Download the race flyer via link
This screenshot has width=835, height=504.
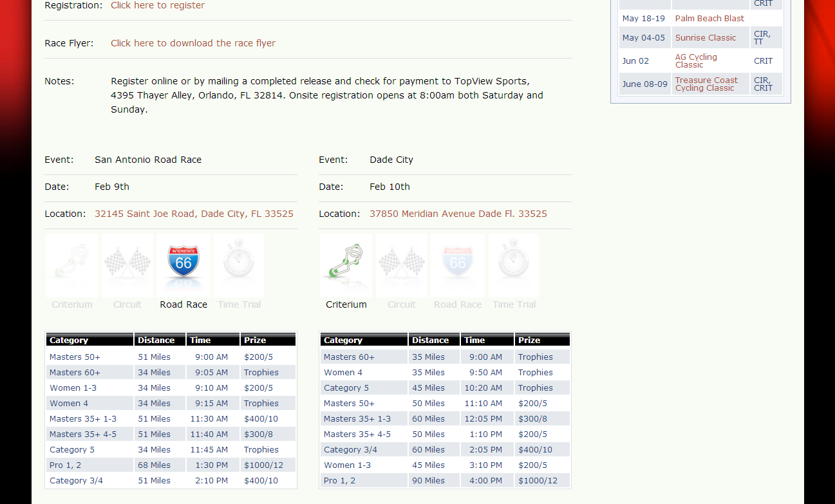(x=193, y=43)
